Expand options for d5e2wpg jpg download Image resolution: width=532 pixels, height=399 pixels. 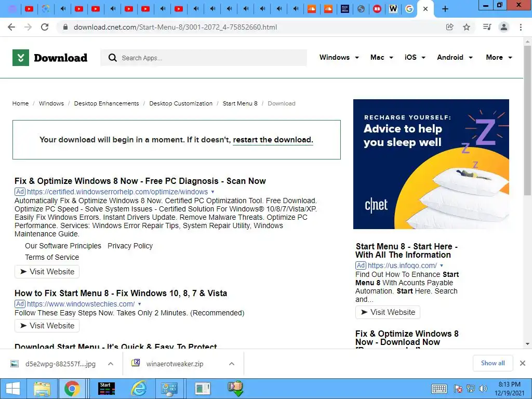pyautogui.click(x=110, y=364)
